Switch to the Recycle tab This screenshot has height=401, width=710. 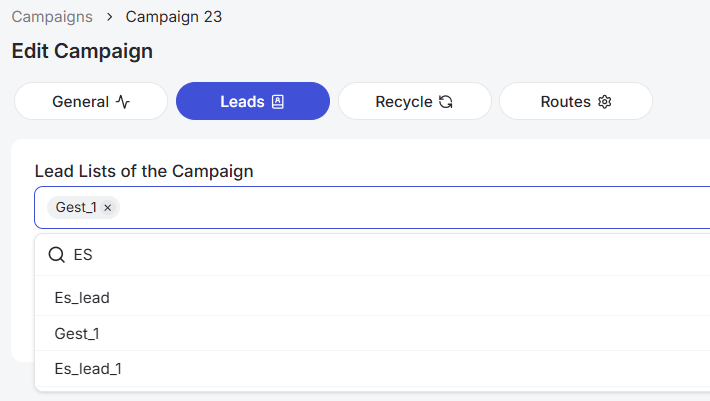[415, 101]
